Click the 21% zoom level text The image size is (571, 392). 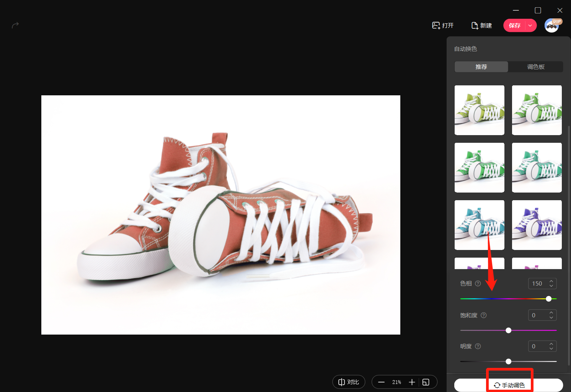(x=396, y=382)
